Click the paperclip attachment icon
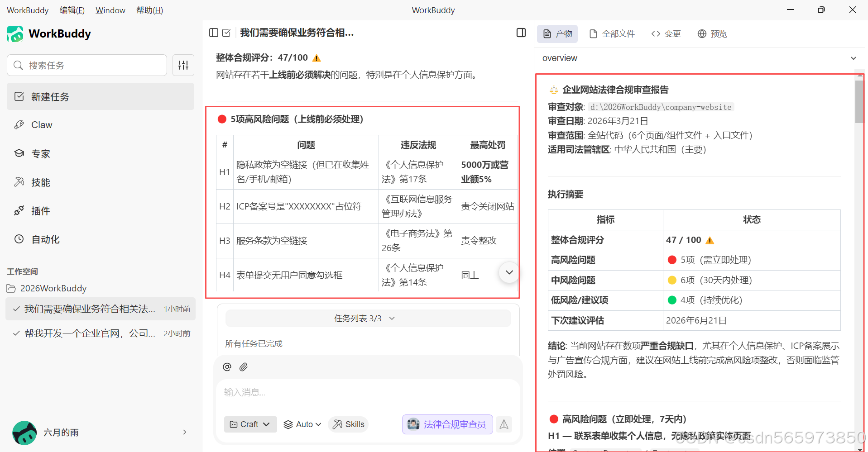The image size is (868, 452). [x=244, y=367]
